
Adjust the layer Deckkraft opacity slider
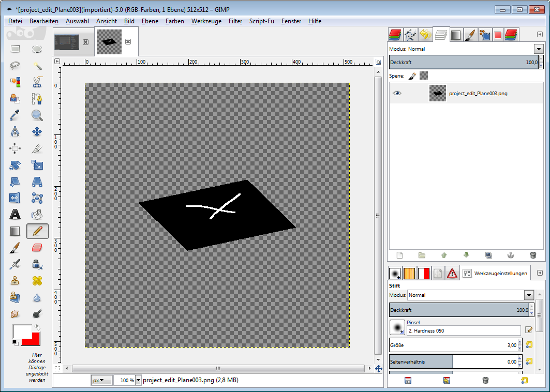pos(464,63)
